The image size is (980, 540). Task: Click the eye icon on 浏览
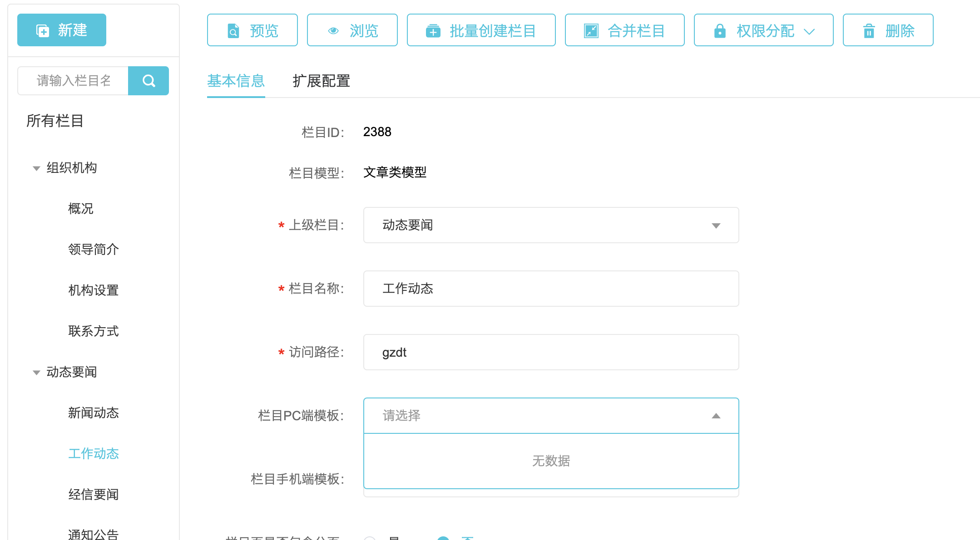click(x=333, y=31)
